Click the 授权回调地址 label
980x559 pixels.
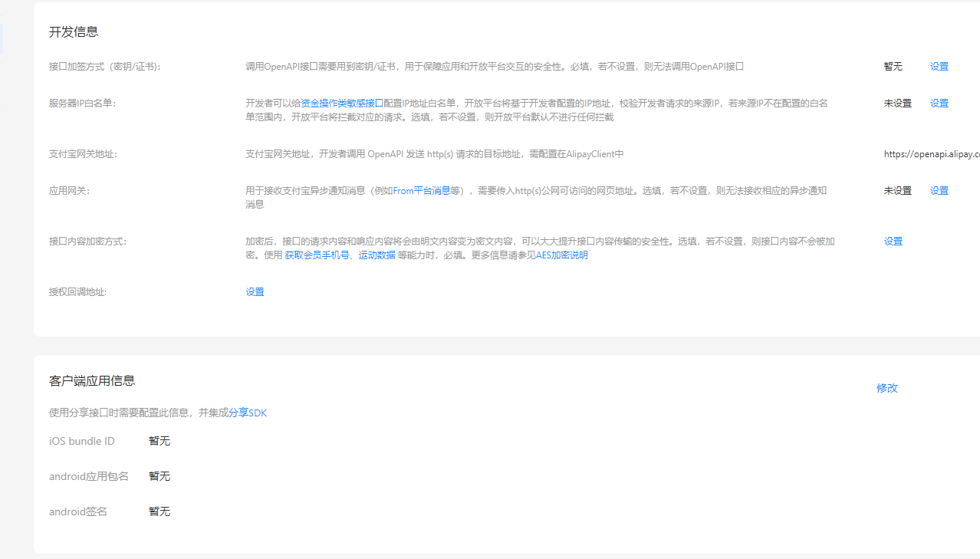78,292
